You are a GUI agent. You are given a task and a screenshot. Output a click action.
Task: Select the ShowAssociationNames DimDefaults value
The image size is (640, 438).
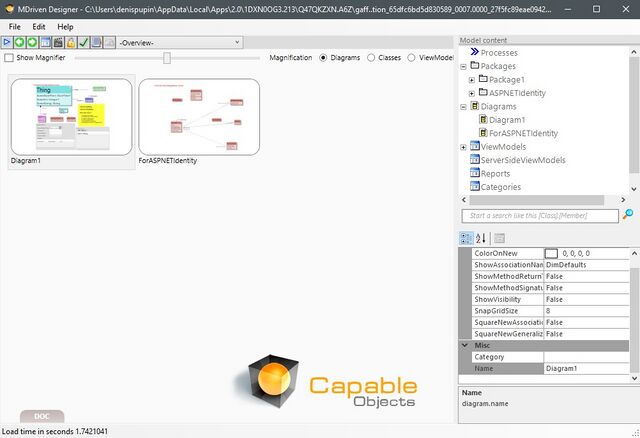pyautogui.click(x=587, y=265)
